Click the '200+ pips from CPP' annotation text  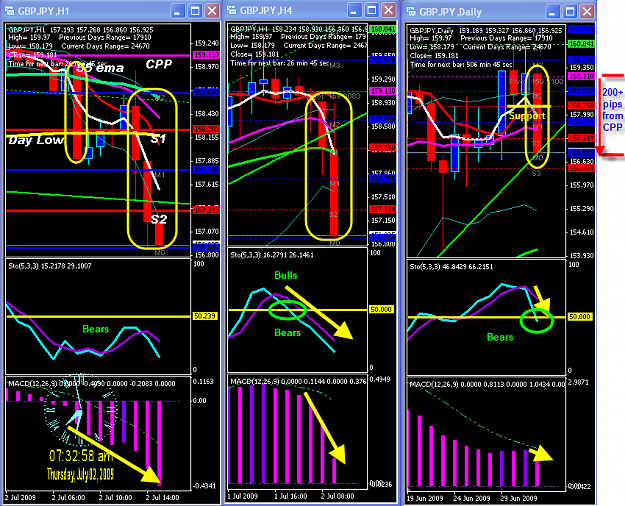click(x=612, y=110)
